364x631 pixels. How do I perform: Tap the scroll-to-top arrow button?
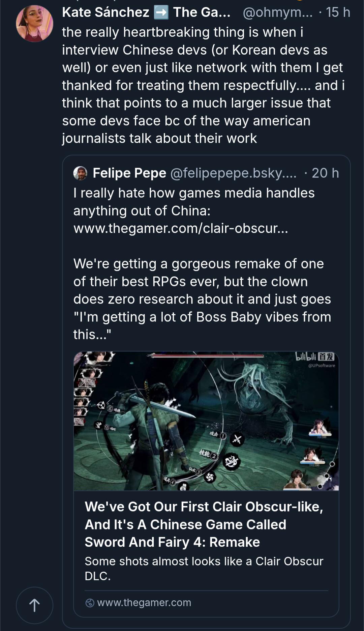pyautogui.click(x=34, y=605)
